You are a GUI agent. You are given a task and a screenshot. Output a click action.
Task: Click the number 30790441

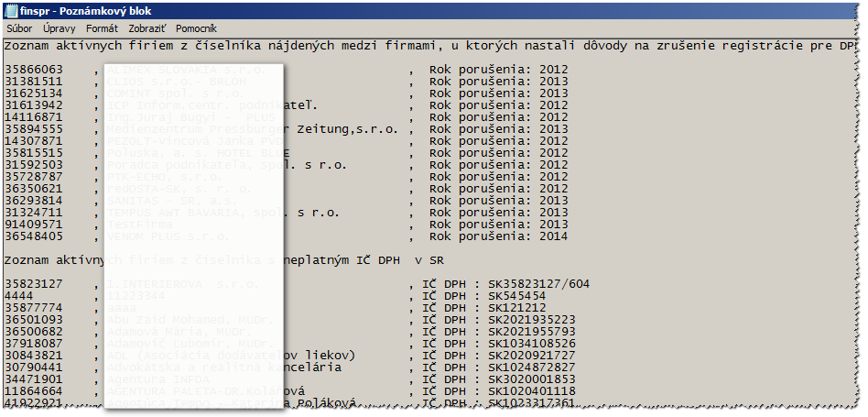[x=34, y=368]
